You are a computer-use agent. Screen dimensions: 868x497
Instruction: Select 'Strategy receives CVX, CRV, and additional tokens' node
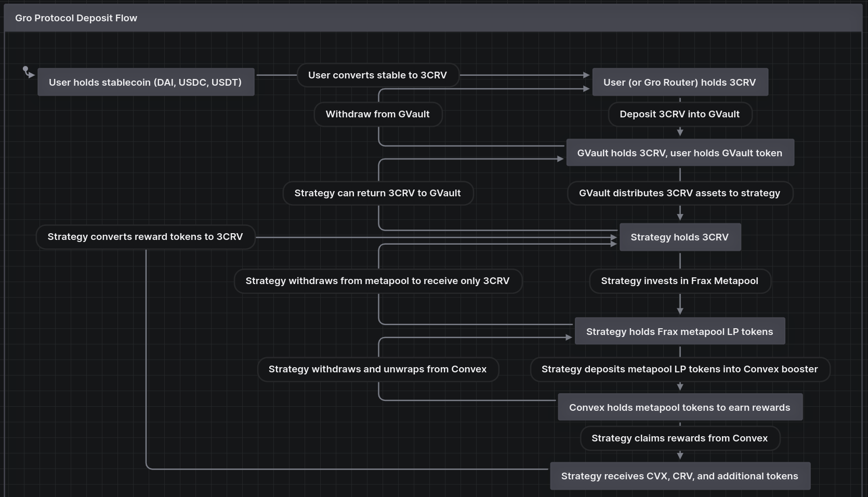680,476
